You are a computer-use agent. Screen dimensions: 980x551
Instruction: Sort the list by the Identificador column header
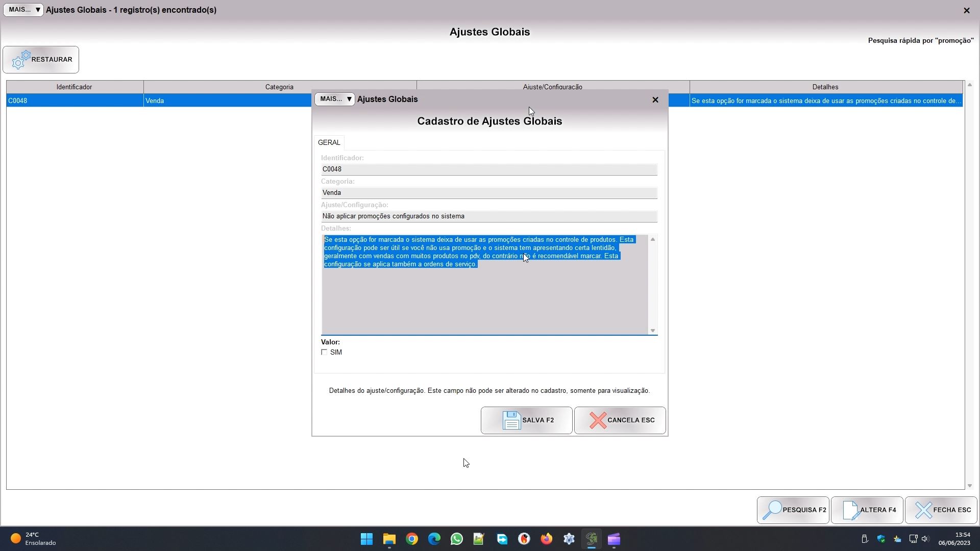pos(75,87)
